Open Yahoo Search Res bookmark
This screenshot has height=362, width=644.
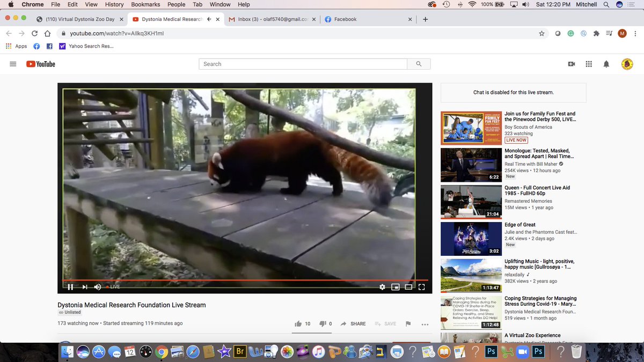(x=87, y=46)
